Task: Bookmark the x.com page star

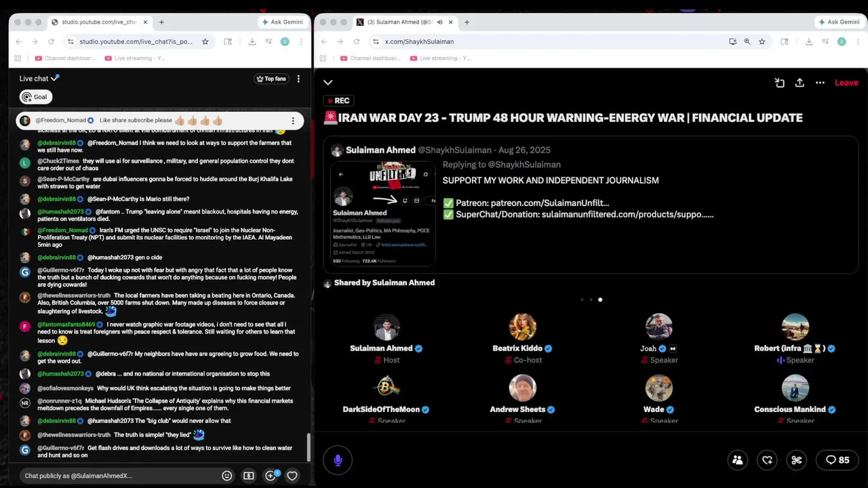Action: coord(762,41)
